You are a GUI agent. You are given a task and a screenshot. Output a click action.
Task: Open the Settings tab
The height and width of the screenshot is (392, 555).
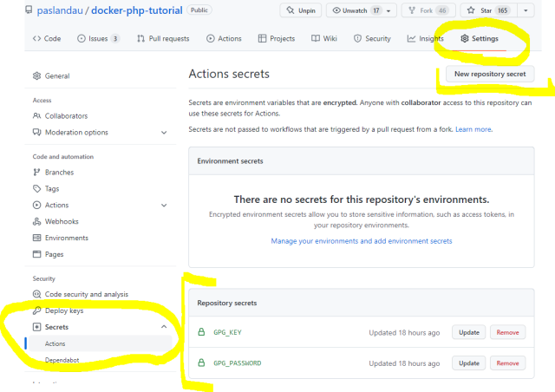(x=480, y=39)
